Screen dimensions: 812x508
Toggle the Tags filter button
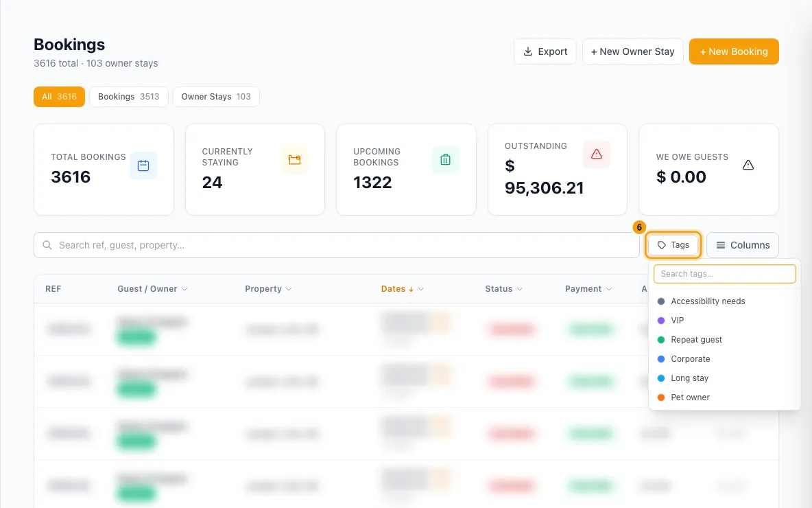[x=673, y=245]
